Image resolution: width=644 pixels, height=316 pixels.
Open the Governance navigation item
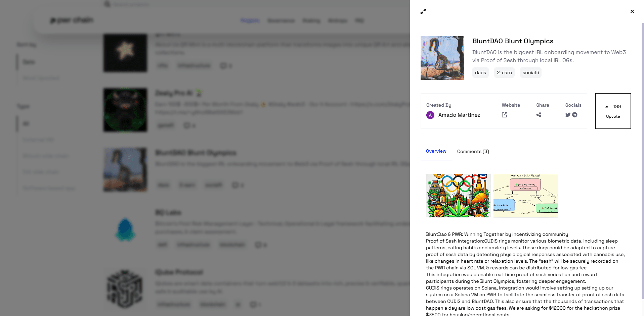click(x=281, y=20)
